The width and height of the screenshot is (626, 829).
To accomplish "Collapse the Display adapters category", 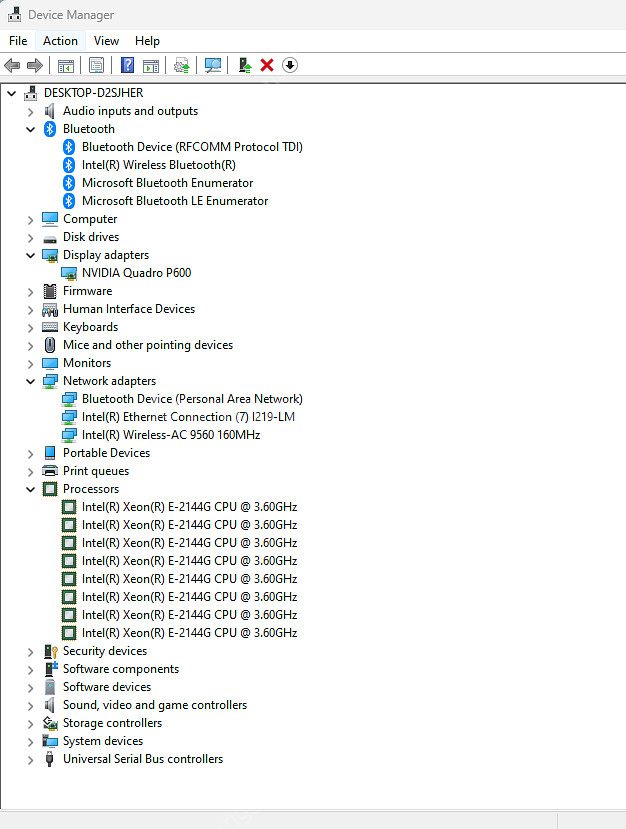I will pos(31,255).
